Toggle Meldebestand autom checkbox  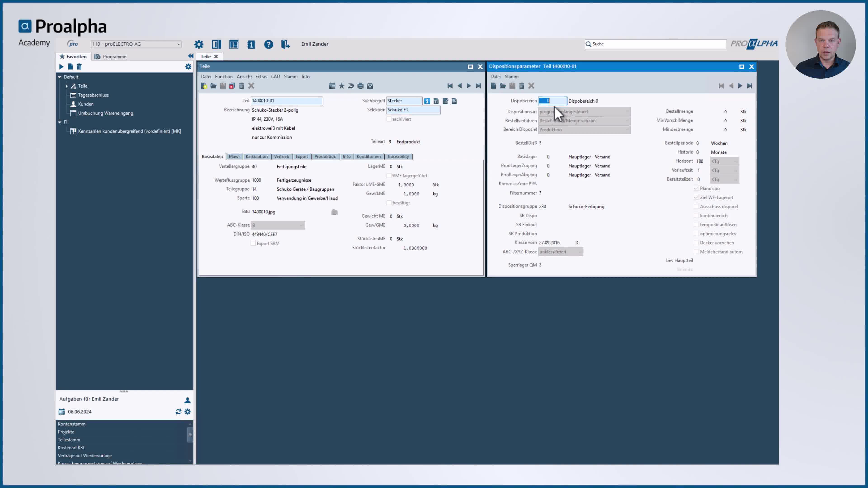(x=696, y=252)
